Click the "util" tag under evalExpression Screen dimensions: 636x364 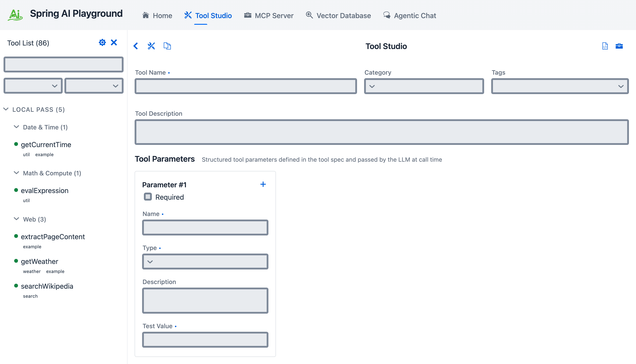point(26,200)
